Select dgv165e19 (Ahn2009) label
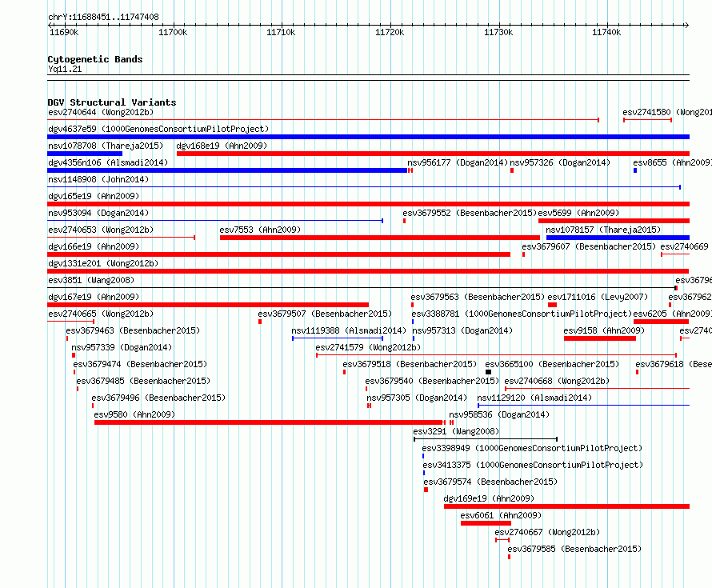The height and width of the screenshot is (588, 712). (x=94, y=196)
